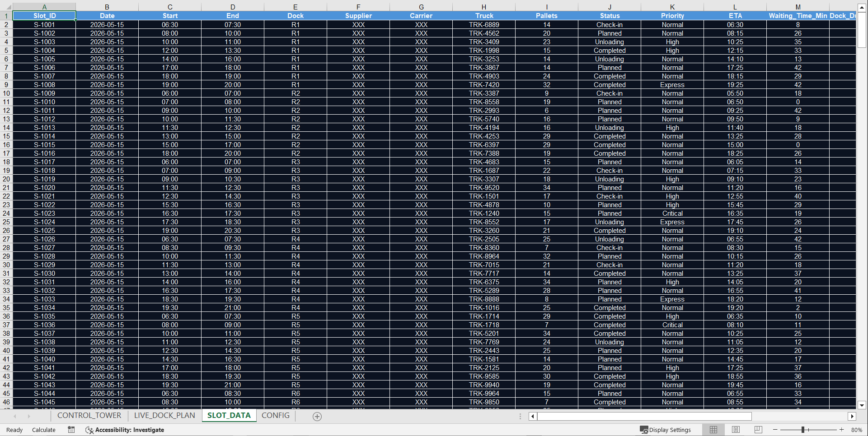Click Calculate in status bar

[44, 430]
